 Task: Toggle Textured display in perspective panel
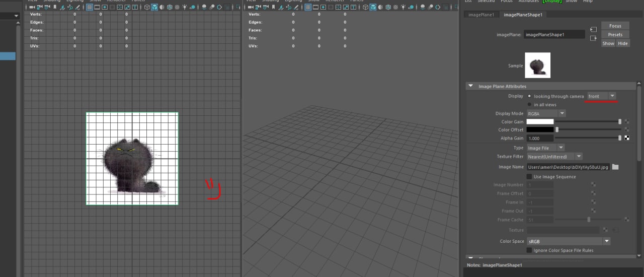[395, 7]
